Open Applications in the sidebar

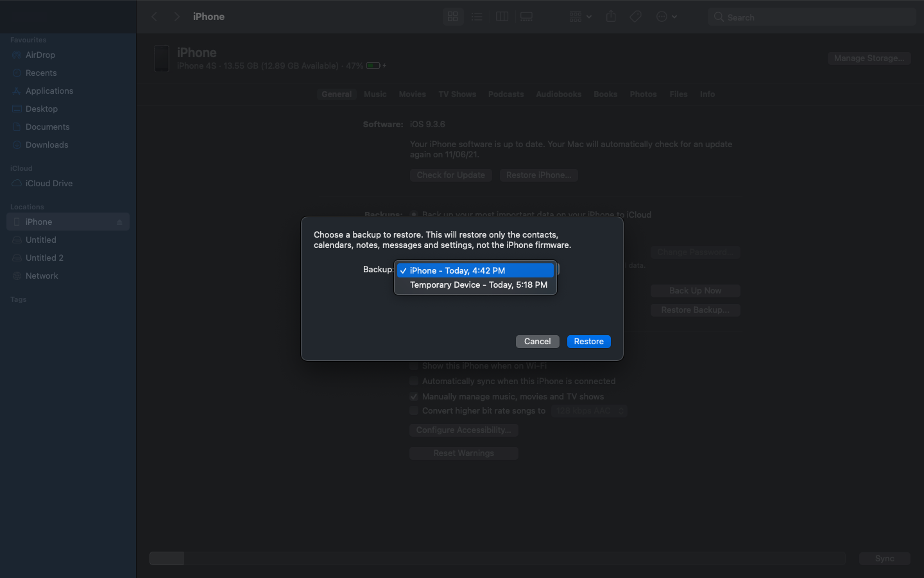click(68, 91)
